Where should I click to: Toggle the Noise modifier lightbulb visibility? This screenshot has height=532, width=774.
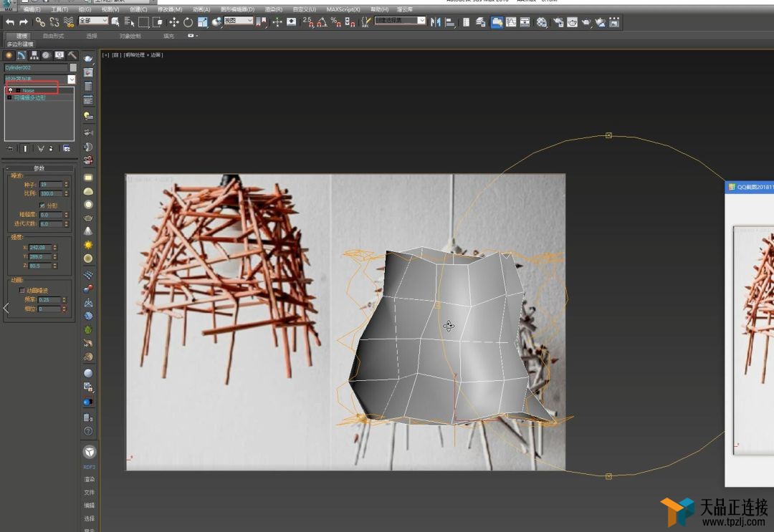coord(10,90)
